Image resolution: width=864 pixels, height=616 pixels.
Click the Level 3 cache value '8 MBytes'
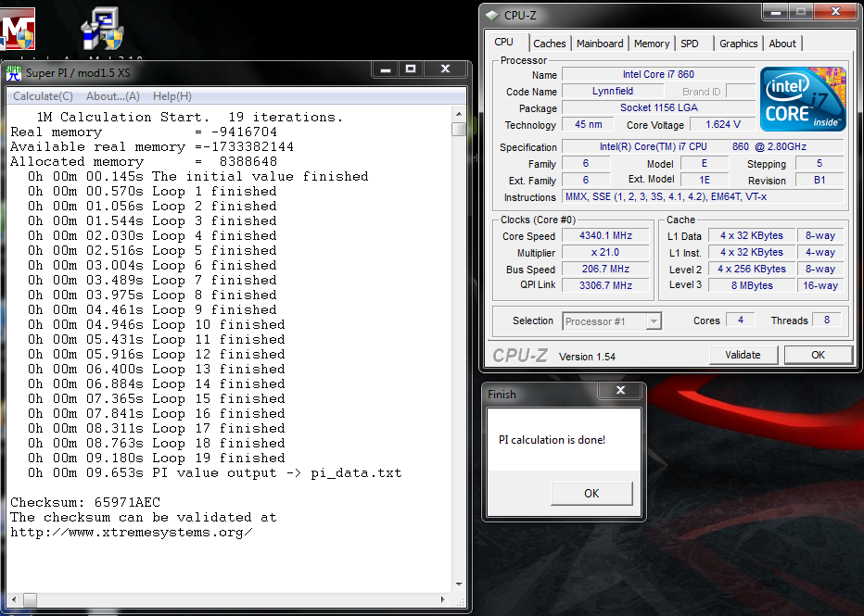752,285
